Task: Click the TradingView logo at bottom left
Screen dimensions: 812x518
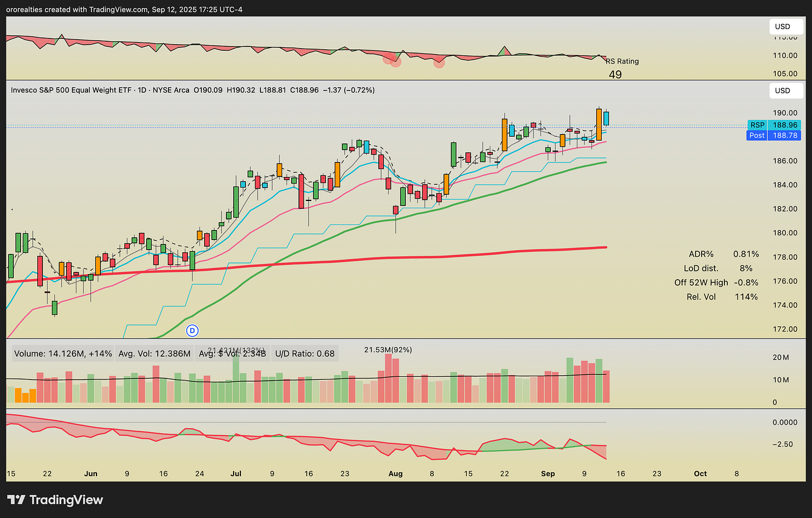Action: pyautogui.click(x=55, y=500)
